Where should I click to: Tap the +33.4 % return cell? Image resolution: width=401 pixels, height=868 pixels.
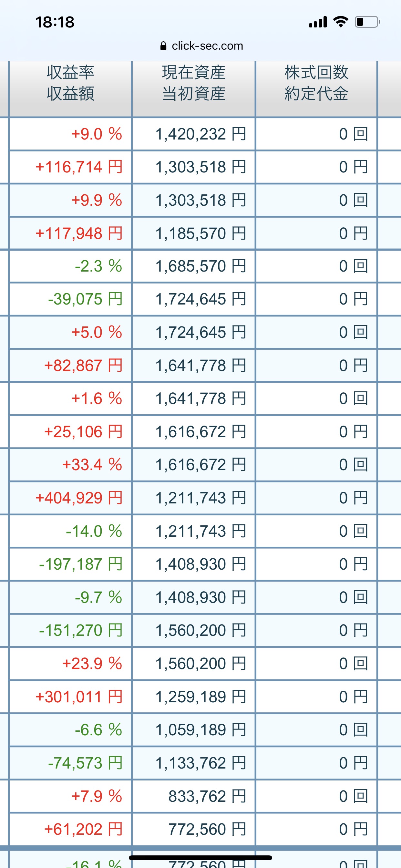click(92, 465)
